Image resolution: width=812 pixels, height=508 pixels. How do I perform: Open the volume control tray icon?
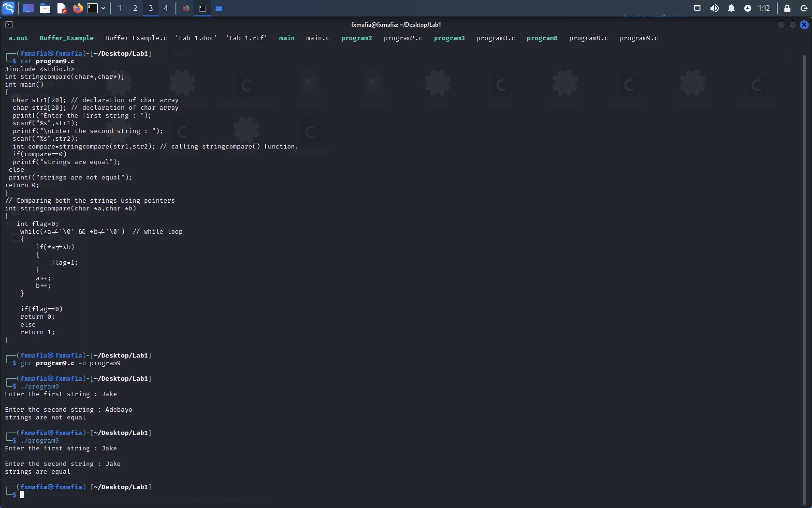(714, 8)
